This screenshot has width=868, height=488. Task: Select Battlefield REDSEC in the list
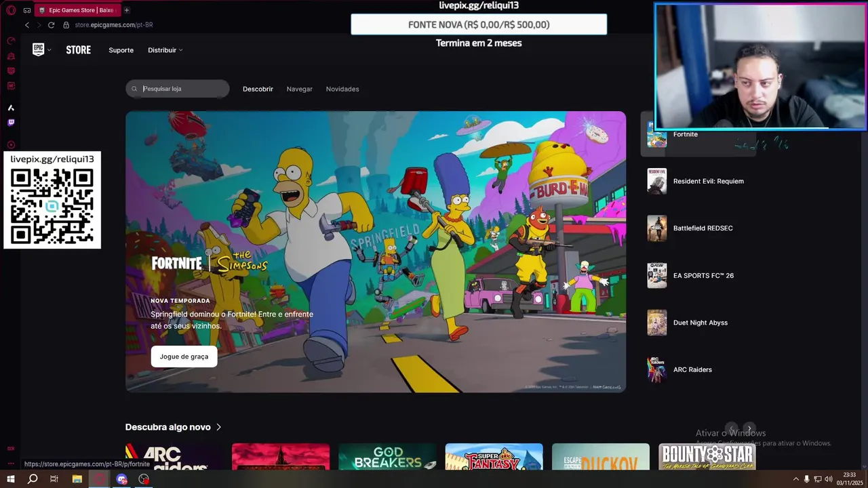tap(698, 228)
